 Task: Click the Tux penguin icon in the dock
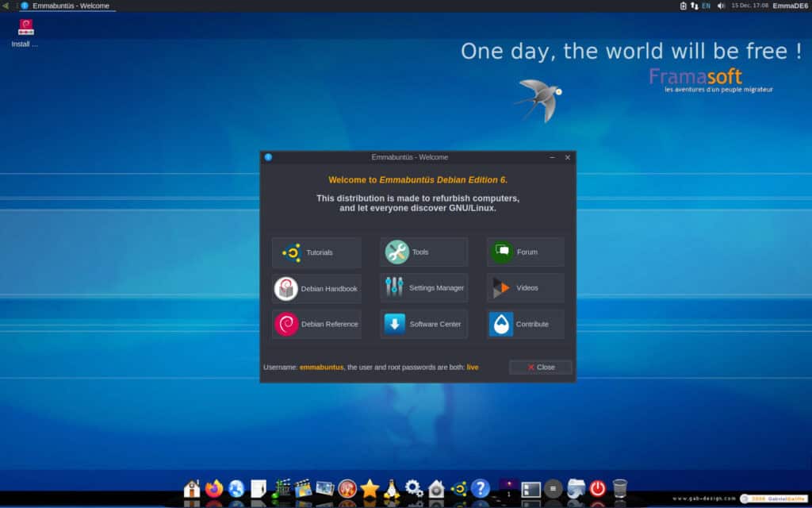tap(391, 490)
